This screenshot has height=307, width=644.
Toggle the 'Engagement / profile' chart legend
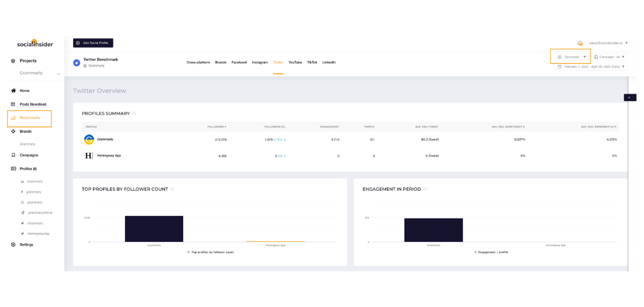point(491,252)
